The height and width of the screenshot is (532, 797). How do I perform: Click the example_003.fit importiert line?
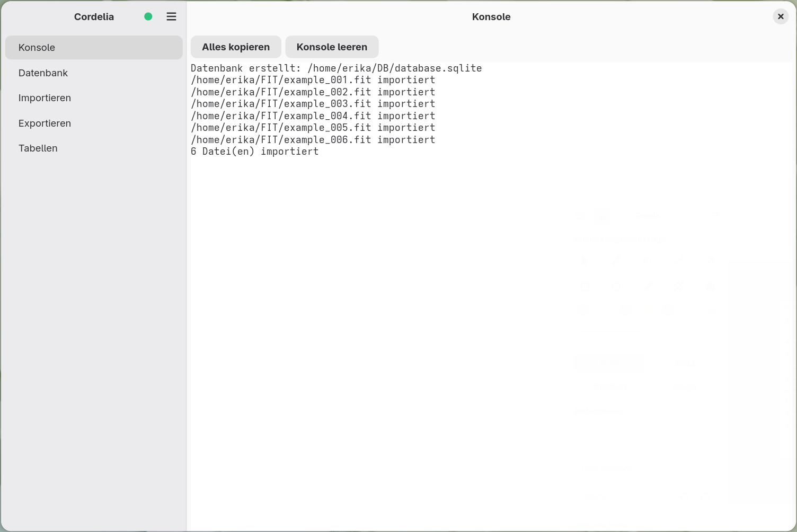(x=313, y=104)
